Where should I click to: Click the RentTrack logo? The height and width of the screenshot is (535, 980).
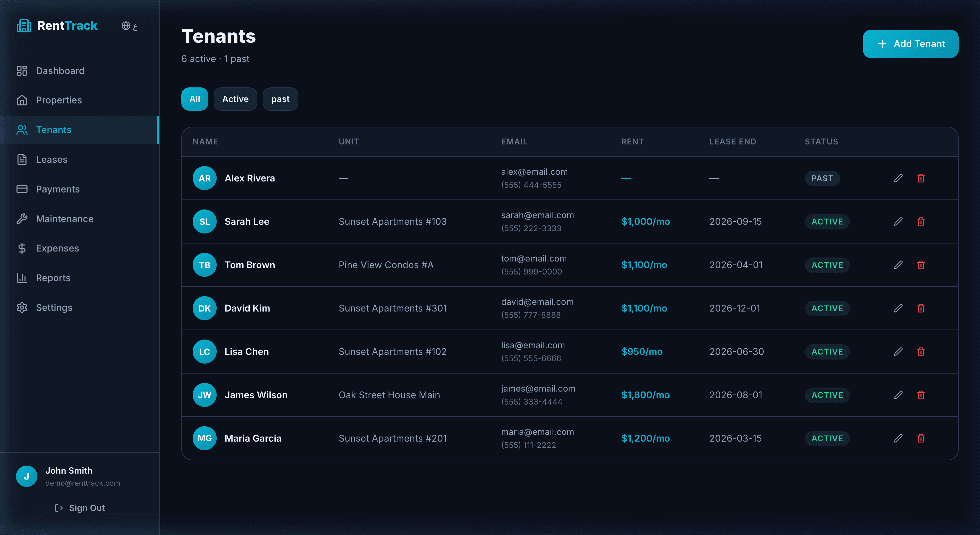[57, 25]
